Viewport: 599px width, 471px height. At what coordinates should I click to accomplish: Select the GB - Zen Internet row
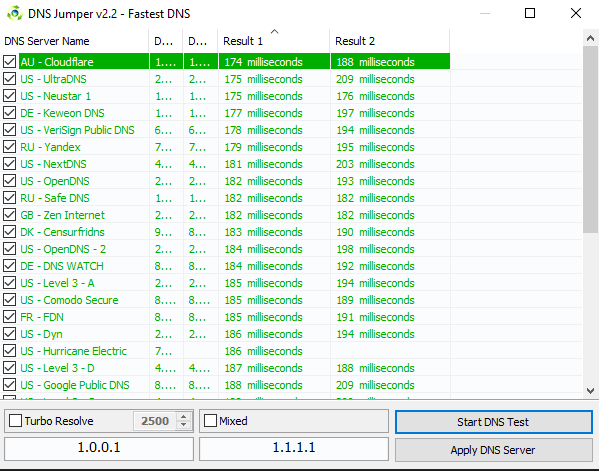(226, 215)
